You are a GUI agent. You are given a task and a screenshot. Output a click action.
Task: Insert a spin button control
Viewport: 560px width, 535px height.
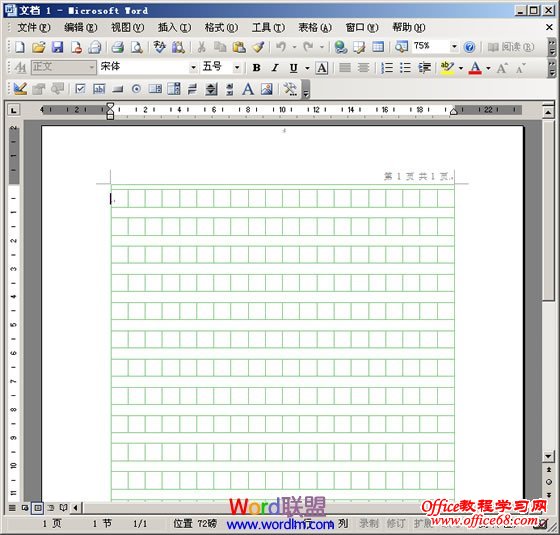click(x=230, y=89)
